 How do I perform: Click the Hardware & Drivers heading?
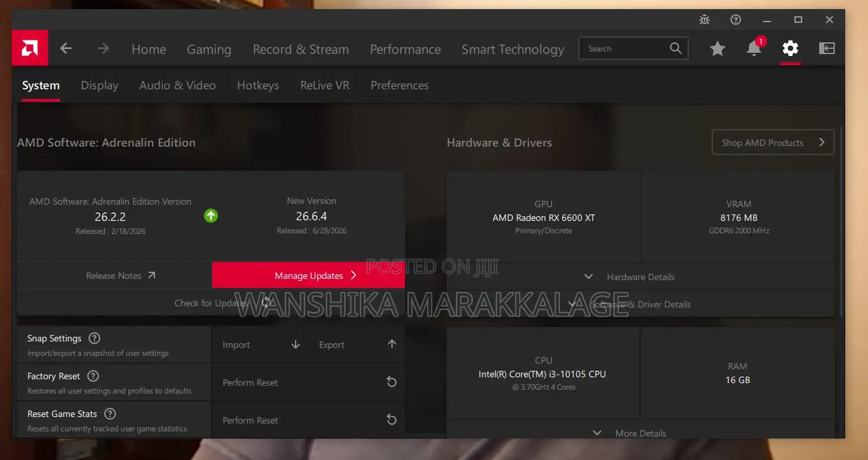point(499,143)
